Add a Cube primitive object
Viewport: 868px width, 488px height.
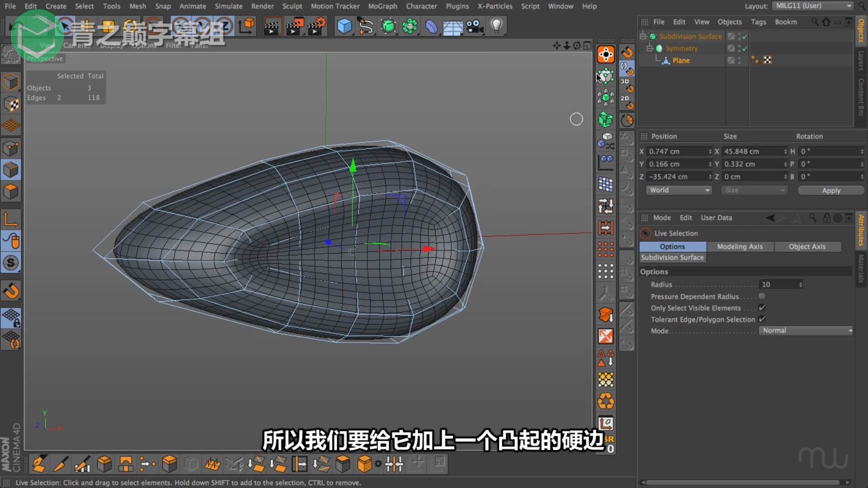[344, 26]
